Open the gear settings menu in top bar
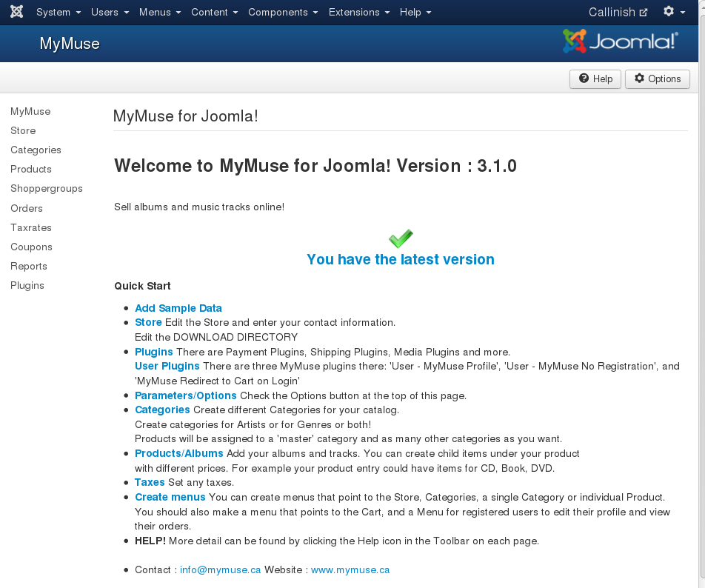This screenshot has width=705, height=588. [x=673, y=12]
